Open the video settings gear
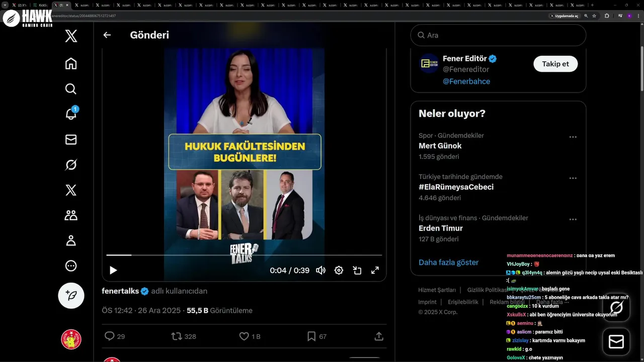This screenshot has width=644, height=362. pos(339,270)
